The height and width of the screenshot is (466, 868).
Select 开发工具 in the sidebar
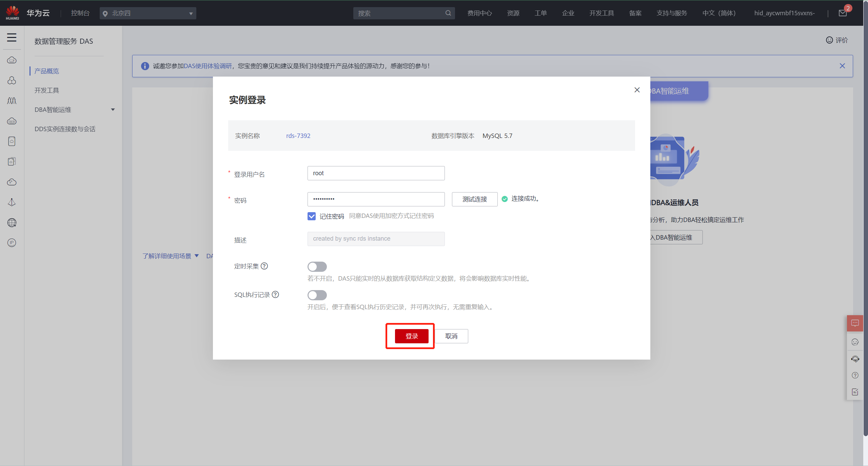click(47, 90)
